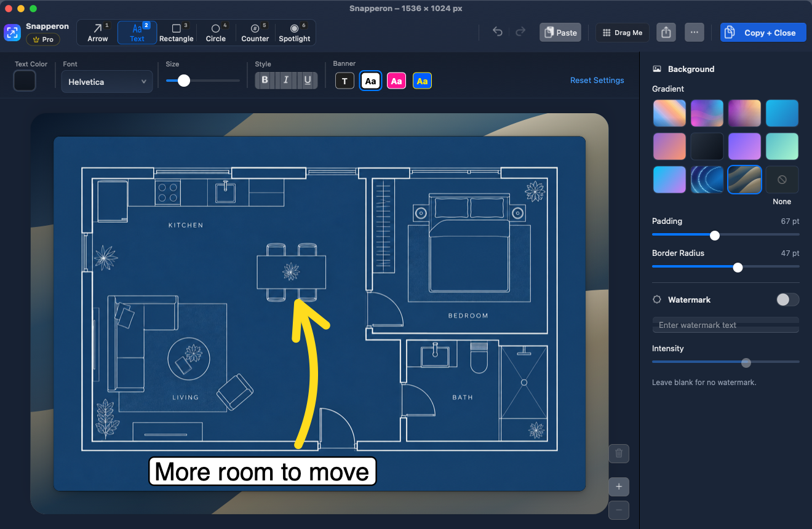
Task: Select the None background option
Action: [x=782, y=180]
